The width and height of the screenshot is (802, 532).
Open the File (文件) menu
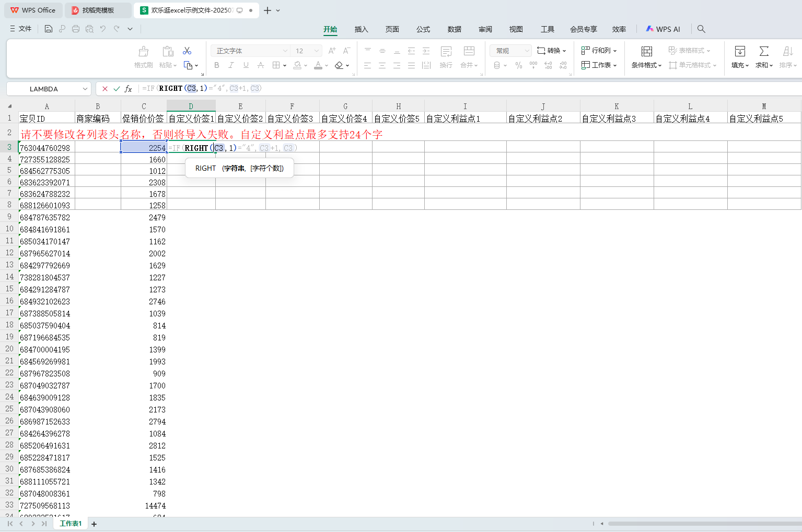[x=21, y=29]
